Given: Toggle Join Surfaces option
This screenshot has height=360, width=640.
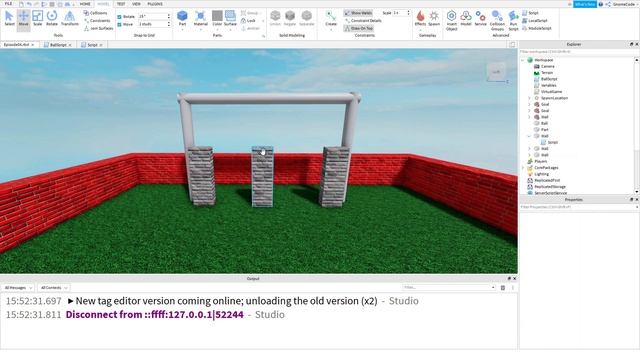Looking at the screenshot, I should (x=99, y=28).
